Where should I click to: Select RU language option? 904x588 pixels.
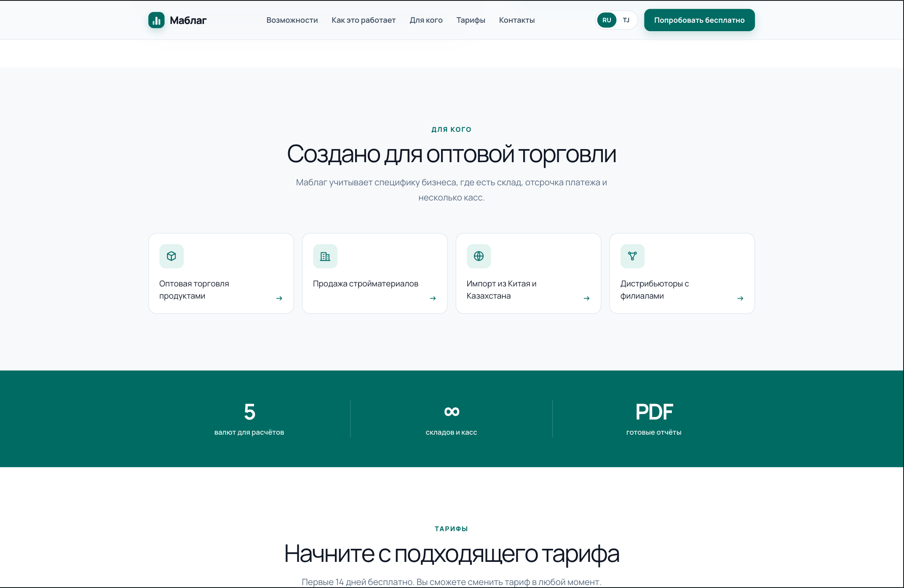[607, 20]
